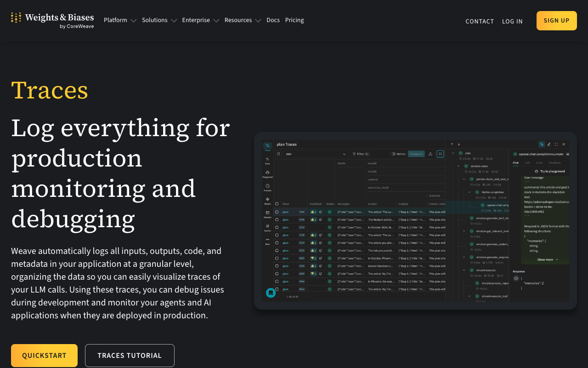Check the box for the 'In October 2024' row

point(277,227)
